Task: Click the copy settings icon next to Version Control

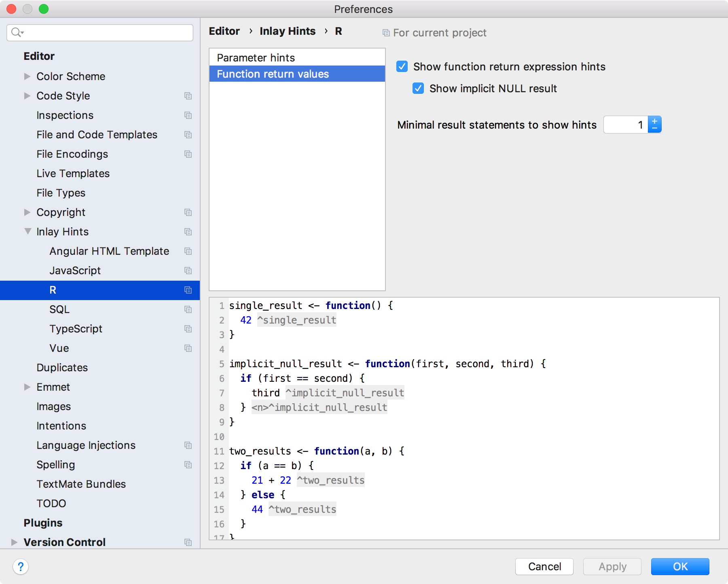Action: click(x=188, y=542)
